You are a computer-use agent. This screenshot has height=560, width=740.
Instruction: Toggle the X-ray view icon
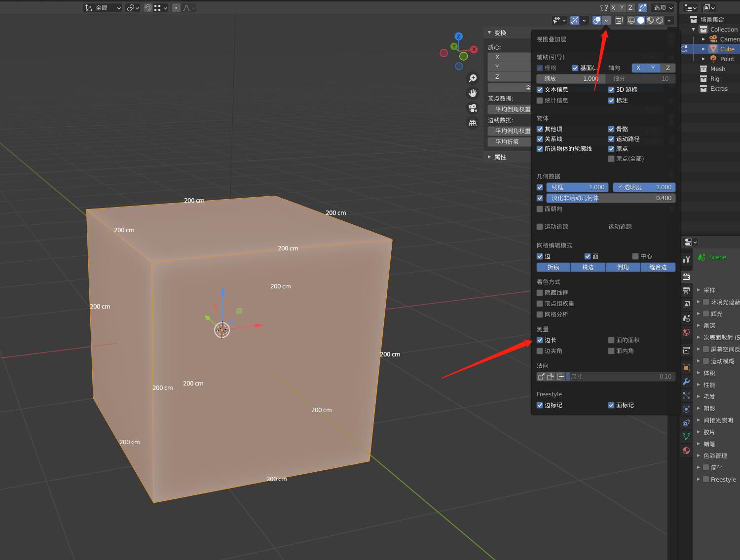(x=619, y=20)
